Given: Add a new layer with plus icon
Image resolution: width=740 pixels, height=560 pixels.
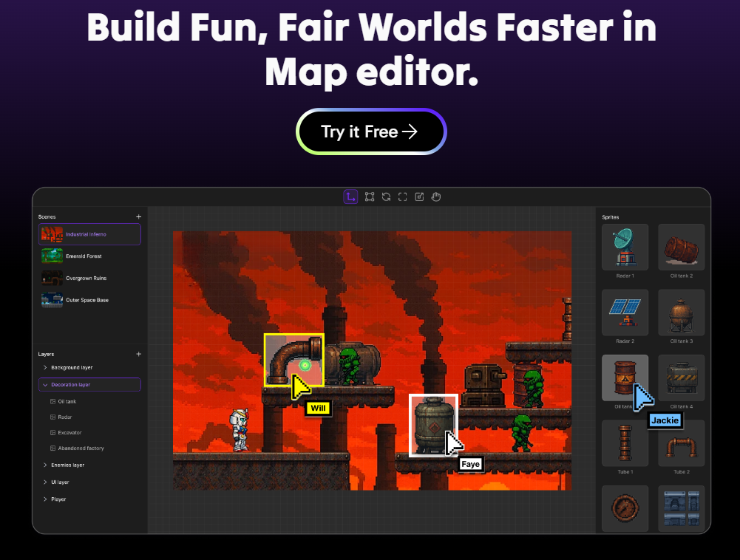Looking at the screenshot, I should pyautogui.click(x=138, y=354).
